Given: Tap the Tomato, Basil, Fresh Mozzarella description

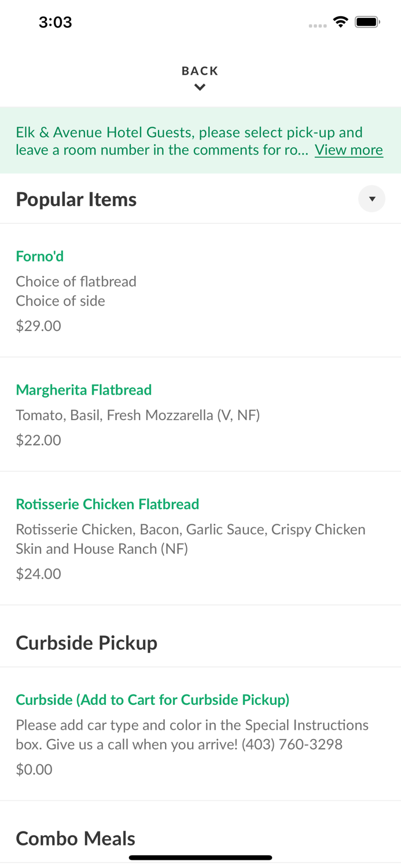Looking at the screenshot, I should 138,415.
